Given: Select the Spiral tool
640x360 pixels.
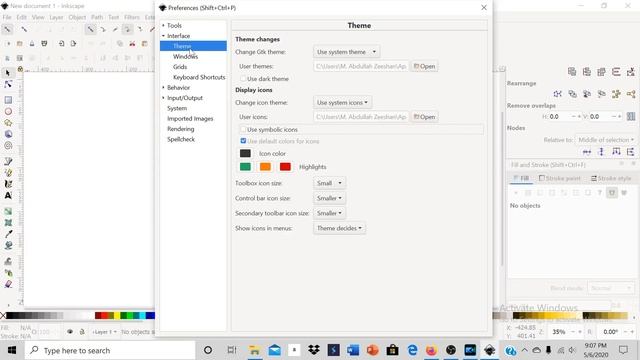Looking at the screenshot, I should [8, 146].
